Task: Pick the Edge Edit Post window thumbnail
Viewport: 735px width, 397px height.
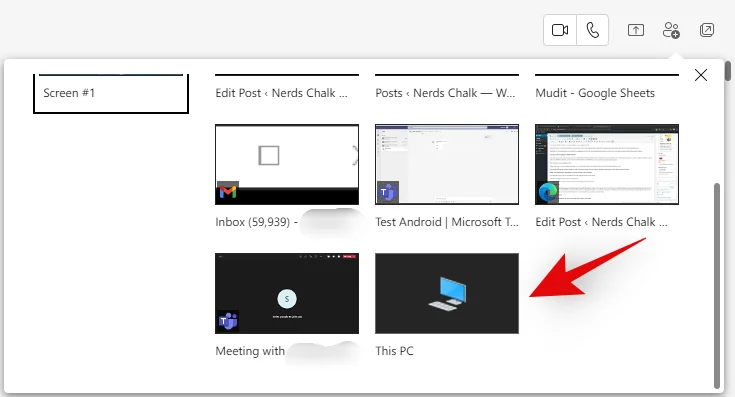Action: [x=607, y=165]
